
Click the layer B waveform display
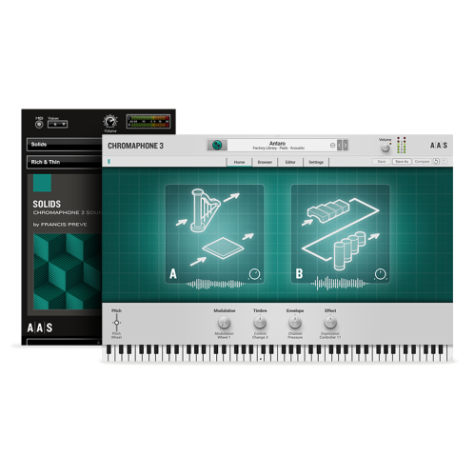[340, 284]
